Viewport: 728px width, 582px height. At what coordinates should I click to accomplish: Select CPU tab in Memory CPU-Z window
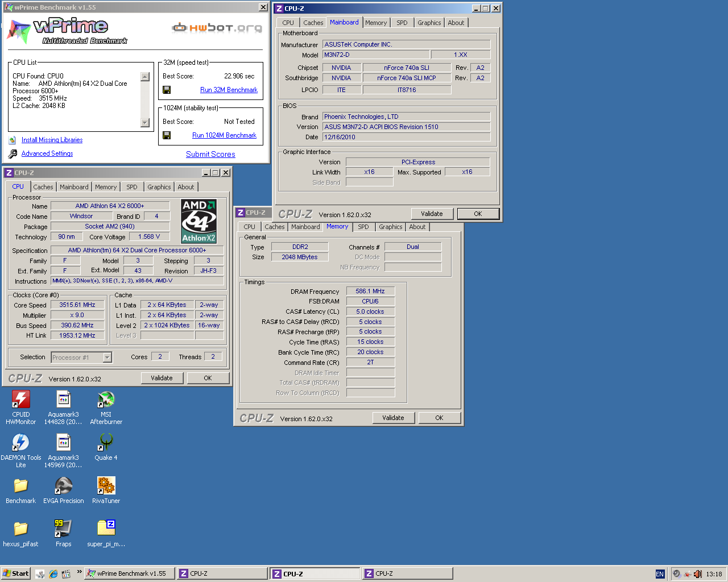(250, 227)
